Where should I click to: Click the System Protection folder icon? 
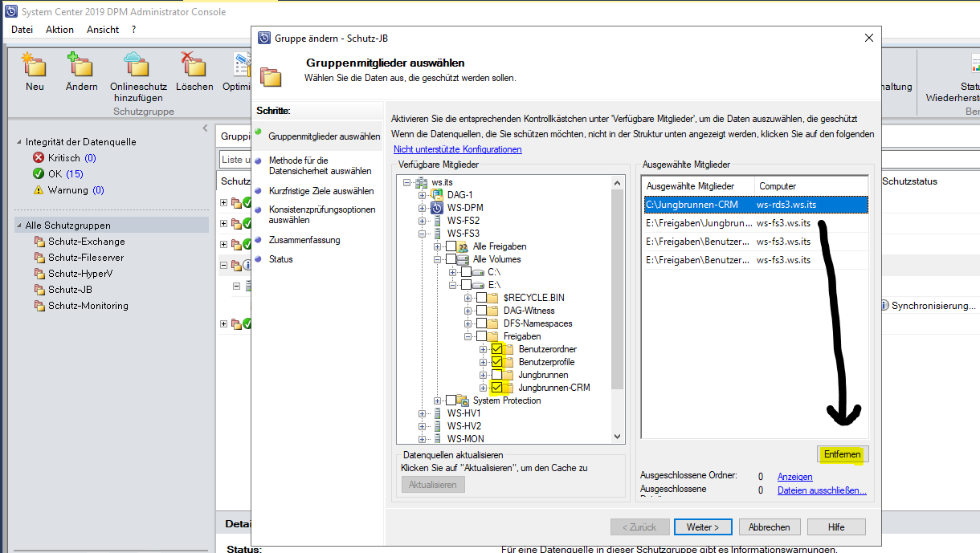click(463, 401)
